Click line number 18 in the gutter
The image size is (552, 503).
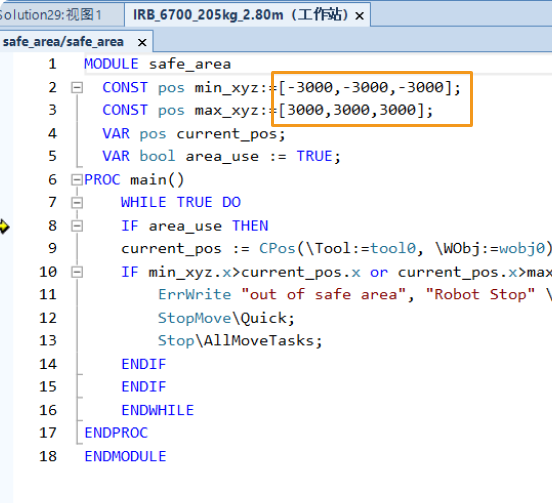48,456
